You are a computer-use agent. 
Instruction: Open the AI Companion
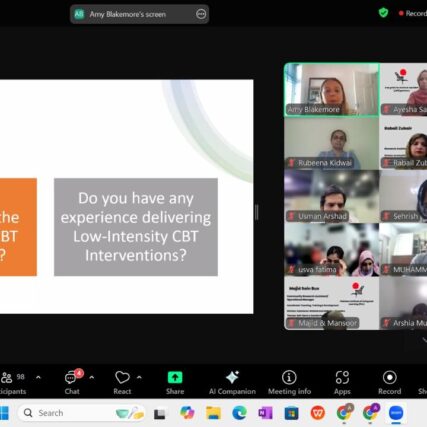[x=232, y=383]
